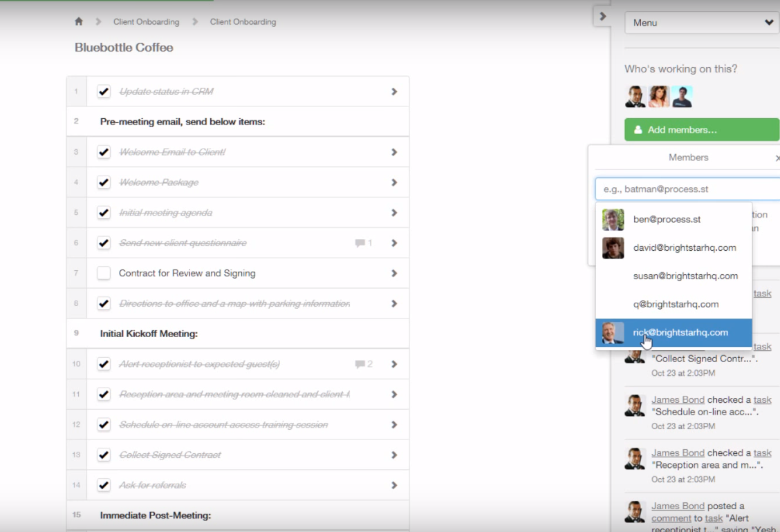Uncheck Update status in CRM task
Viewport: 780px width, 532px height.
tap(104, 91)
